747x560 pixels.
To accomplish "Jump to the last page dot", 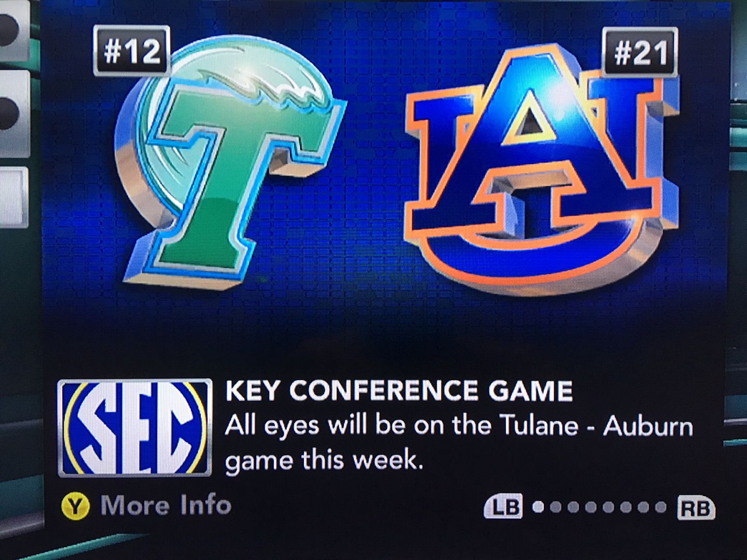I will coord(660,507).
